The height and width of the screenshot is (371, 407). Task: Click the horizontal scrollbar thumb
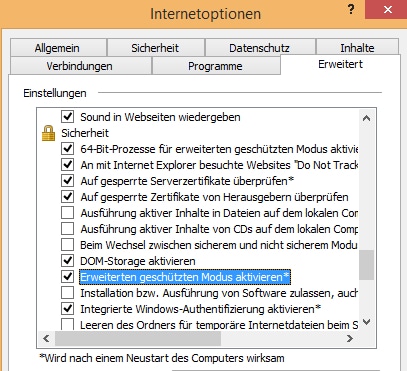click(138, 339)
